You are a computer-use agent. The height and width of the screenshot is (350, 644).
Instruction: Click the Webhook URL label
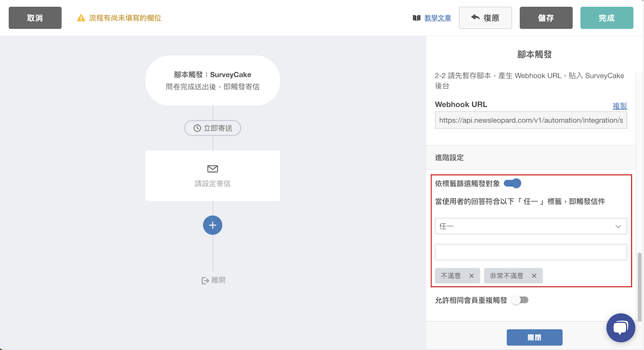click(461, 104)
